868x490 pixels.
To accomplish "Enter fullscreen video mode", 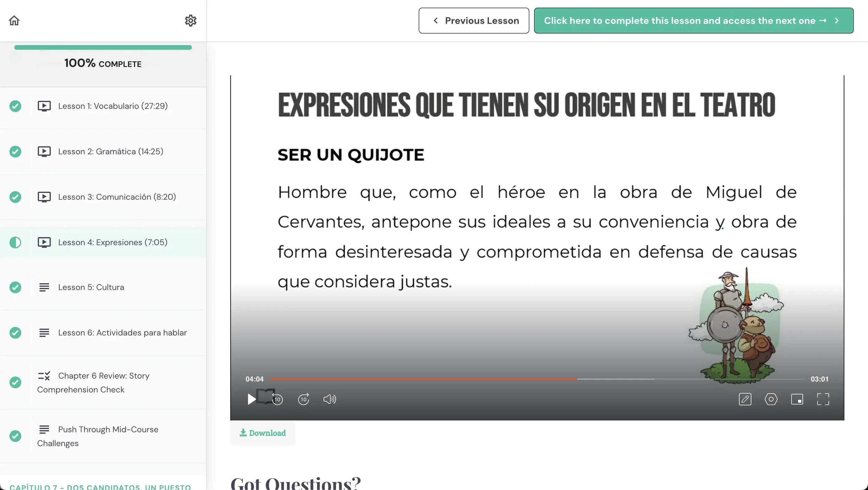I will [x=823, y=399].
